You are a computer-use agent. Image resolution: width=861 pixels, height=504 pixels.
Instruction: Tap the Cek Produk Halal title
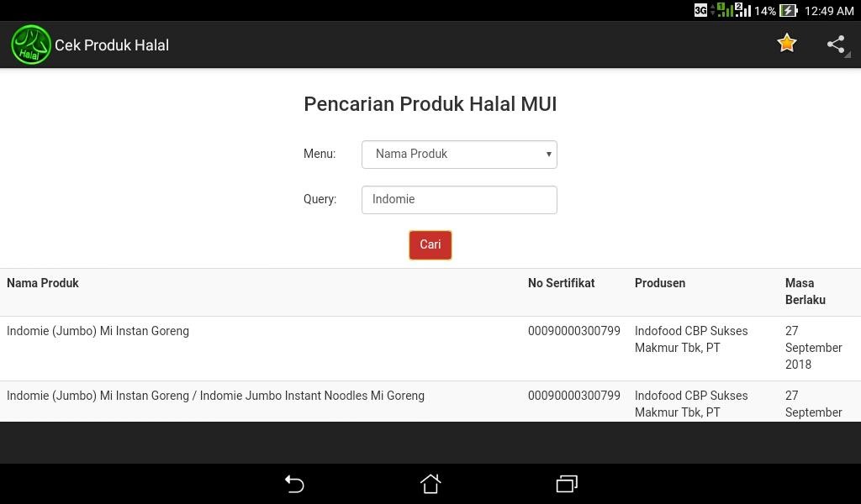tap(112, 45)
